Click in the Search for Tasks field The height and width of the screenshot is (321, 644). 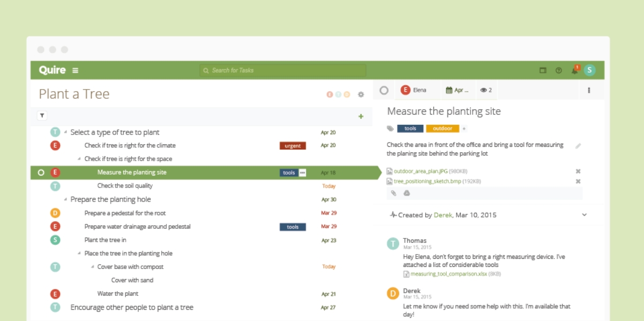point(283,70)
